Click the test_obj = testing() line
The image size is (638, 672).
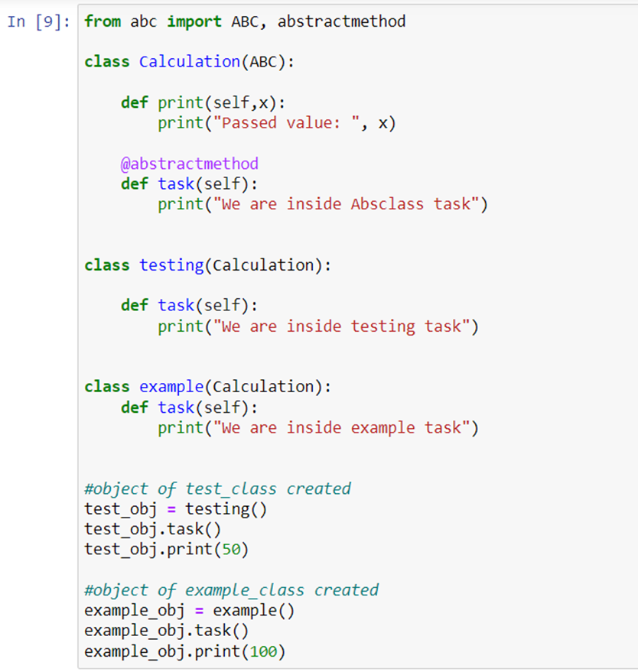176,509
